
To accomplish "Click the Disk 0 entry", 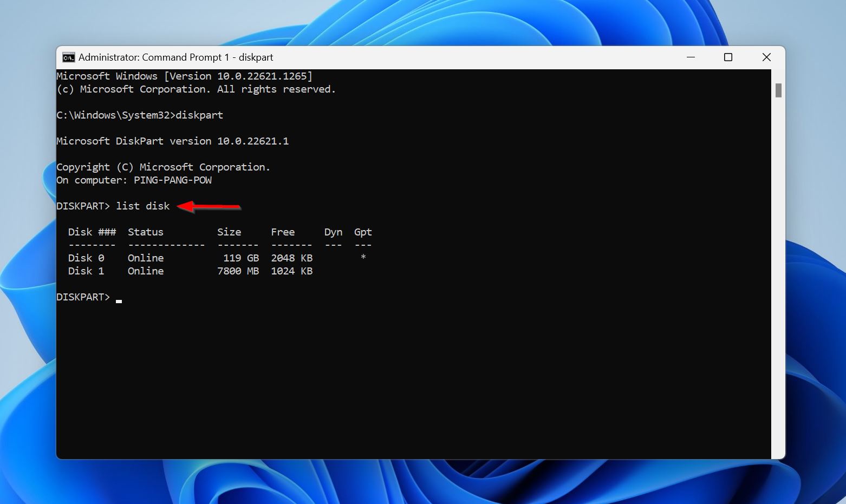I will pyautogui.click(x=86, y=258).
